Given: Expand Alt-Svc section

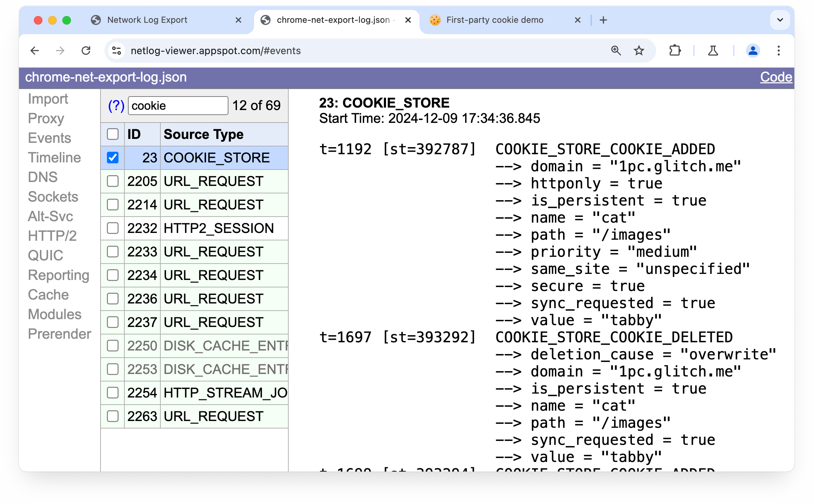Looking at the screenshot, I should point(50,216).
